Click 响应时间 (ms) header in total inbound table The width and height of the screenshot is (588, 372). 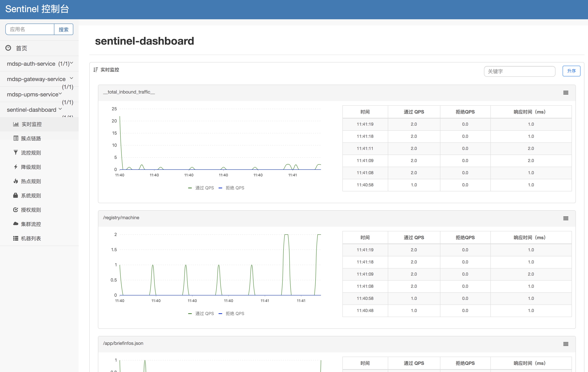531,112
